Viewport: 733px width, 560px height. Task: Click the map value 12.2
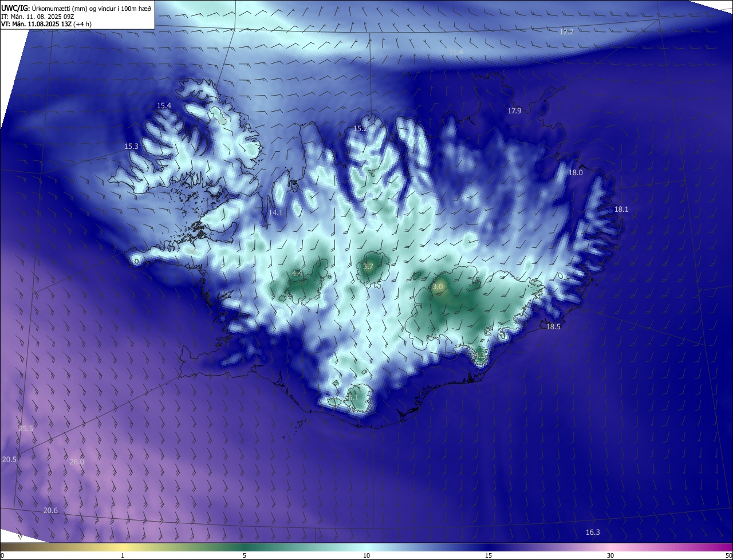point(566,31)
